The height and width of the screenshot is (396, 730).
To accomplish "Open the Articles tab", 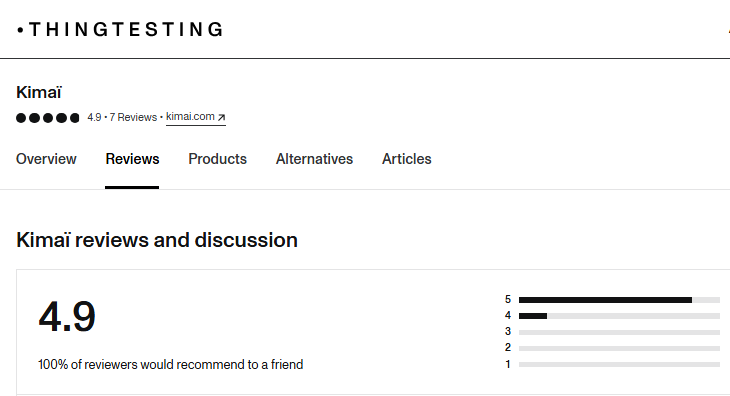I will (407, 159).
